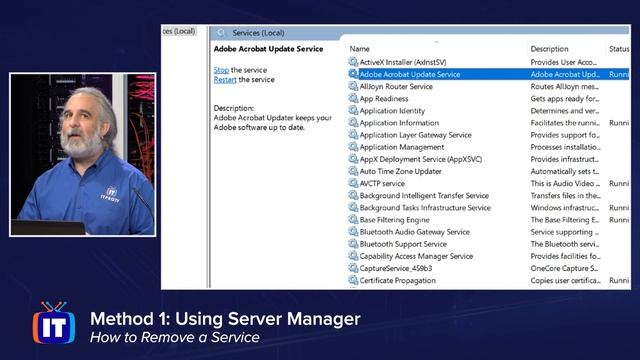Select the Certificate Propagation service name
The width and height of the screenshot is (640, 360).
click(398, 280)
